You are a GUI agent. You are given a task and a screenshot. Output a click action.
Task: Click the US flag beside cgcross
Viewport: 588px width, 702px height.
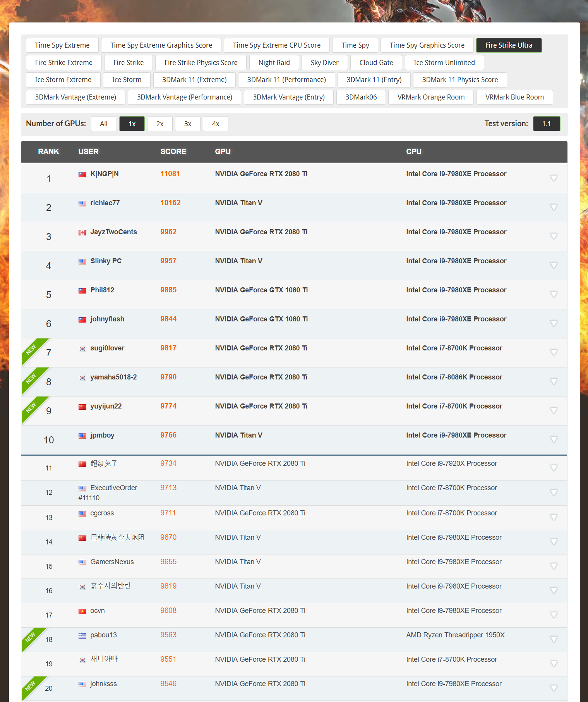(x=82, y=514)
